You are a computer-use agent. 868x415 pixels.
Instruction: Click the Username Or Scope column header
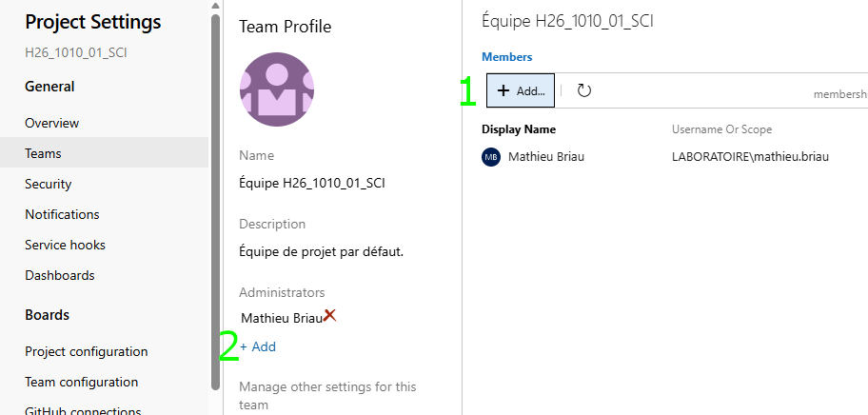[x=721, y=129]
